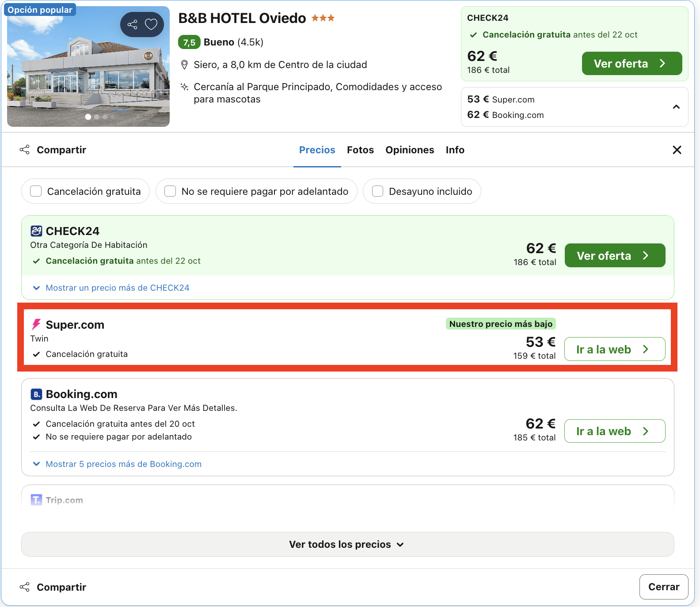Click the 185 € total text
700x607 pixels.
pyautogui.click(x=534, y=437)
